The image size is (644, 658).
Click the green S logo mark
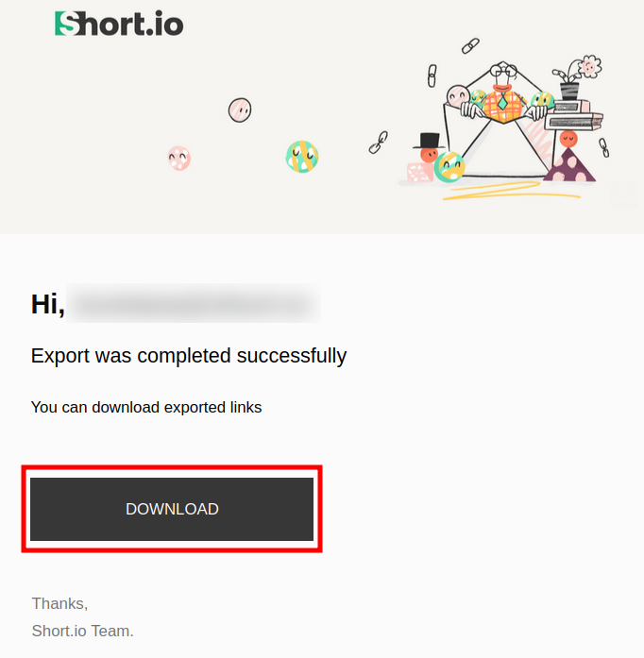click(66, 24)
